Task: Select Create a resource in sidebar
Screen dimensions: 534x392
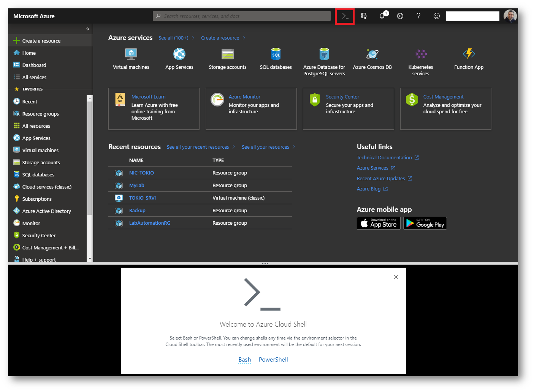Action: 50,41
